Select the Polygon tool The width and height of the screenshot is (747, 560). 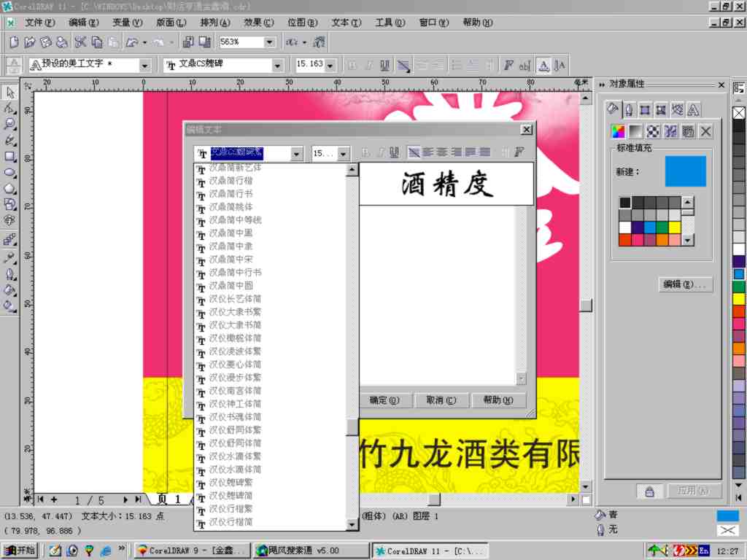coord(10,189)
